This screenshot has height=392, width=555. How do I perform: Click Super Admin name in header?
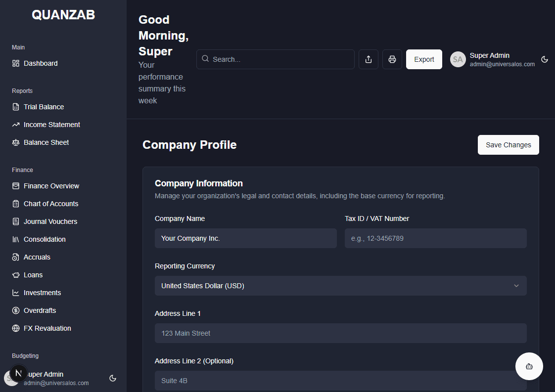click(x=490, y=55)
